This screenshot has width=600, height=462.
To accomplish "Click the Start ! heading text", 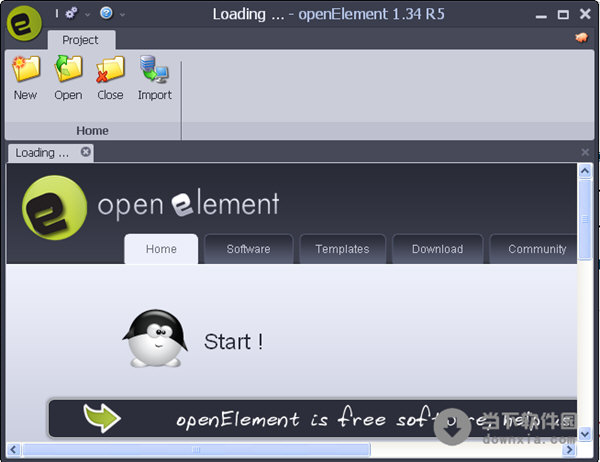I will (233, 341).
